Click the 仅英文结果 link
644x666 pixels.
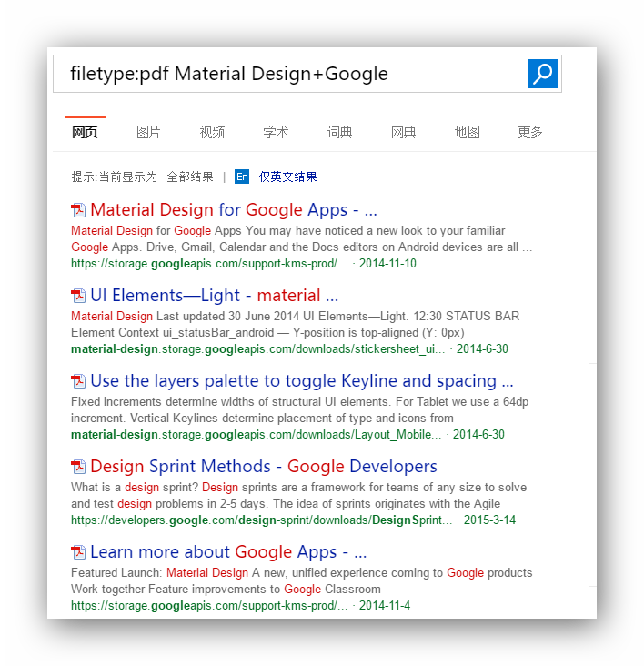[287, 177]
